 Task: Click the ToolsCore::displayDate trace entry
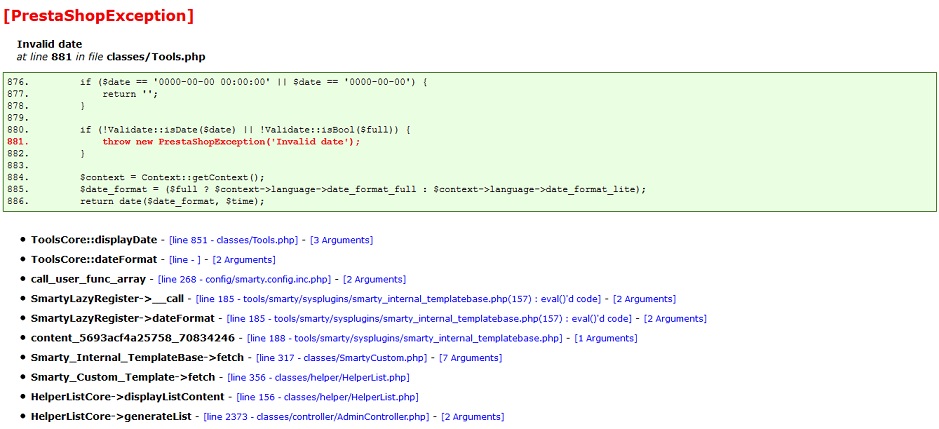click(x=94, y=240)
